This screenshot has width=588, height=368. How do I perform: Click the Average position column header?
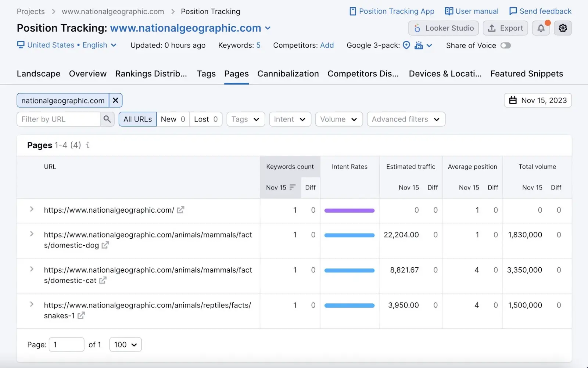(472, 167)
